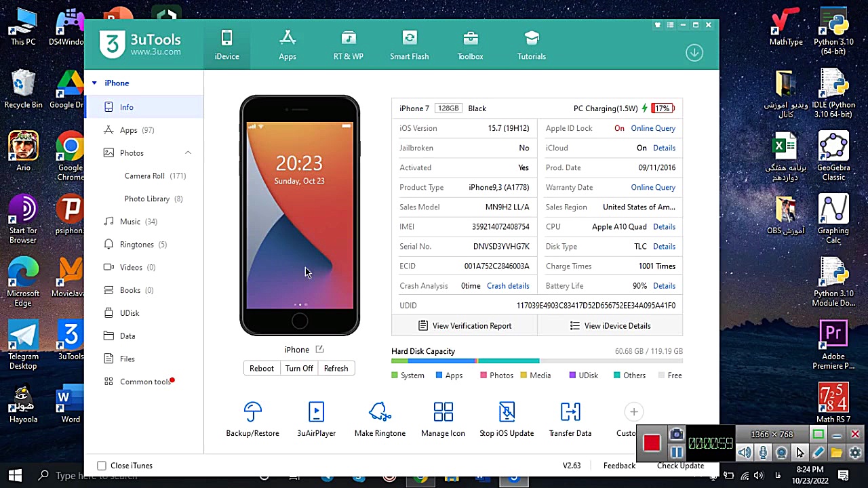
Task: Click the downloads arrow icon in header
Action: point(694,53)
